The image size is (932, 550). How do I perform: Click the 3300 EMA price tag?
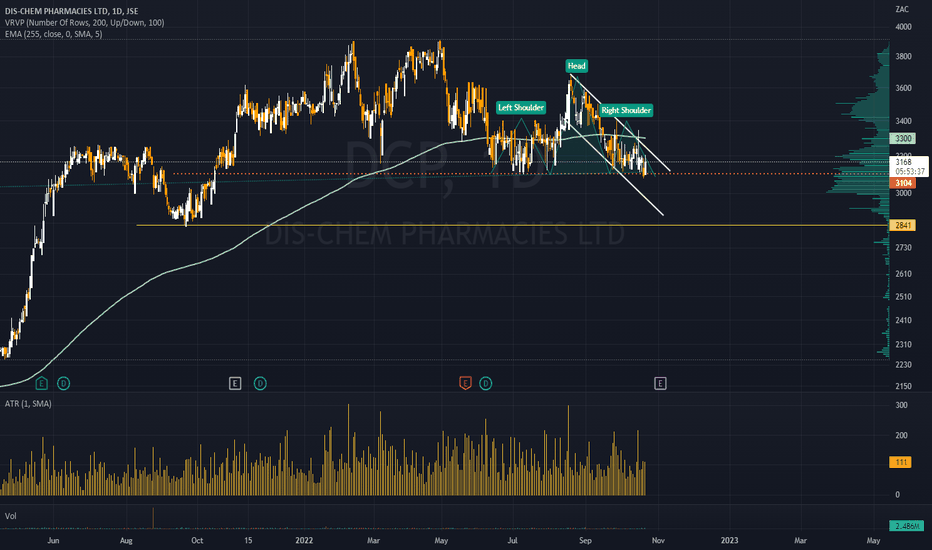tap(903, 139)
